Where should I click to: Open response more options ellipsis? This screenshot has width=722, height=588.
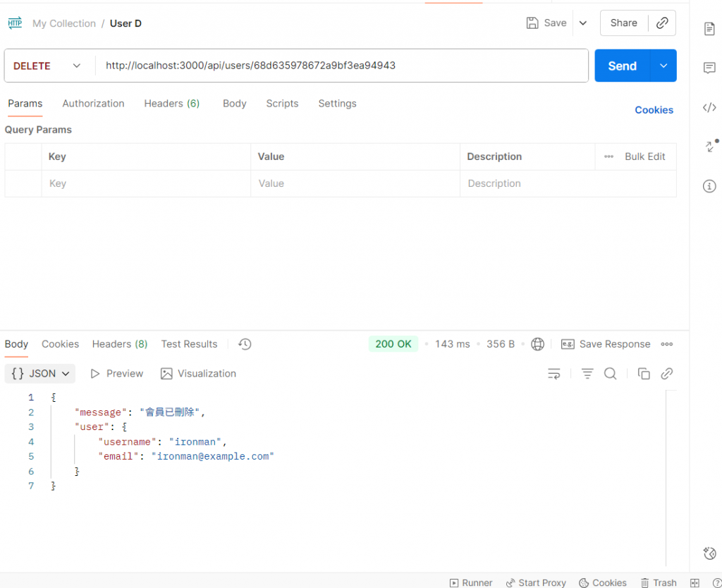tap(667, 344)
